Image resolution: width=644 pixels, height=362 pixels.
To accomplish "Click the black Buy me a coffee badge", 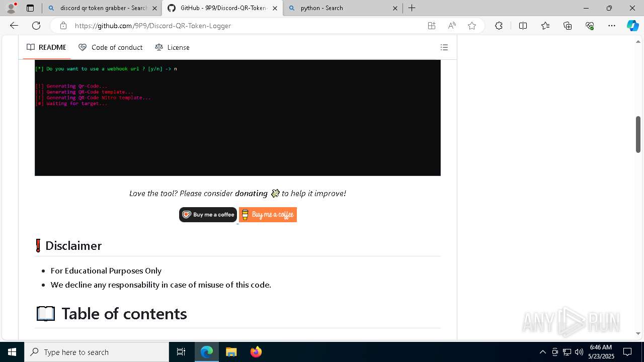I will [x=208, y=215].
